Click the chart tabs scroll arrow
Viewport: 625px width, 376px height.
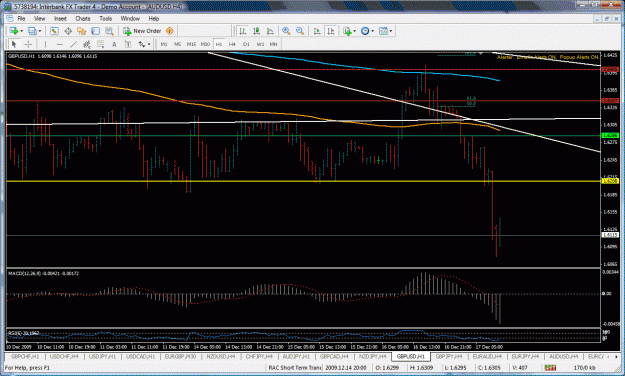click(x=616, y=356)
